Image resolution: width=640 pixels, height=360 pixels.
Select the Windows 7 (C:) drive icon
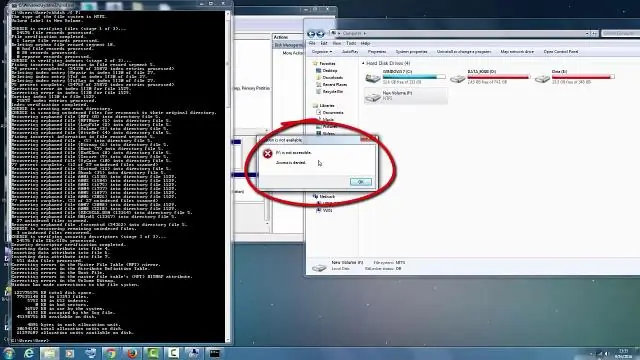(x=373, y=78)
